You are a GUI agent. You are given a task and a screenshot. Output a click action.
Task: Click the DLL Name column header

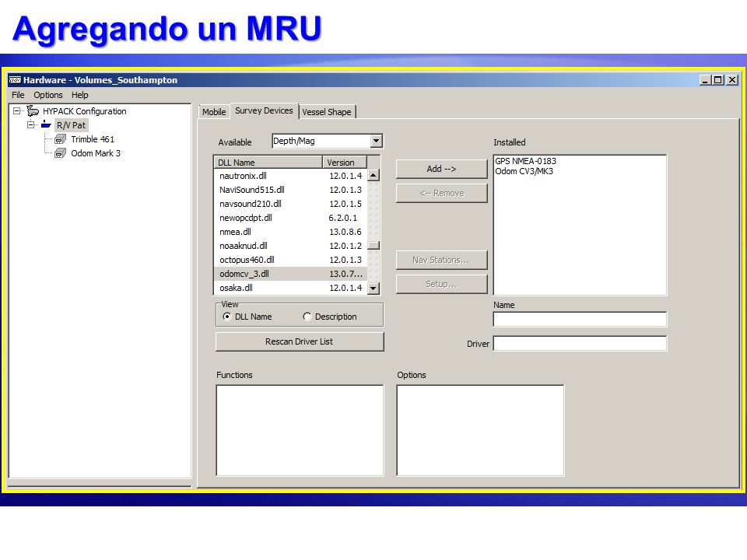(x=268, y=163)
